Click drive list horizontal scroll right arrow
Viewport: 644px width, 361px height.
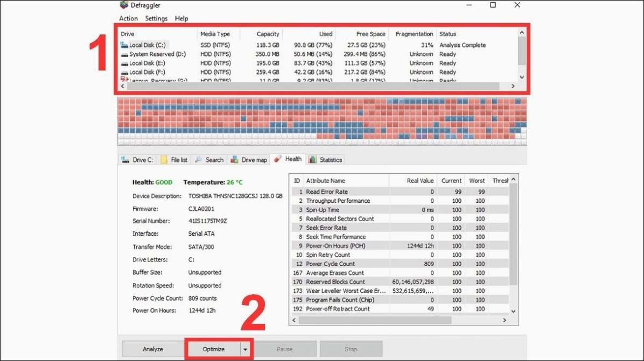coord(513,86)
